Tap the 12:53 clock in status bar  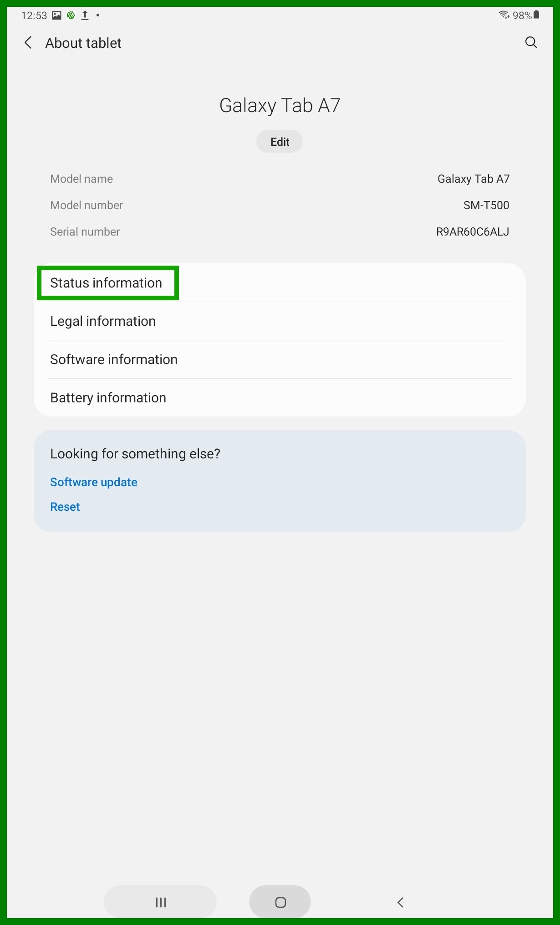coord(34,15)
